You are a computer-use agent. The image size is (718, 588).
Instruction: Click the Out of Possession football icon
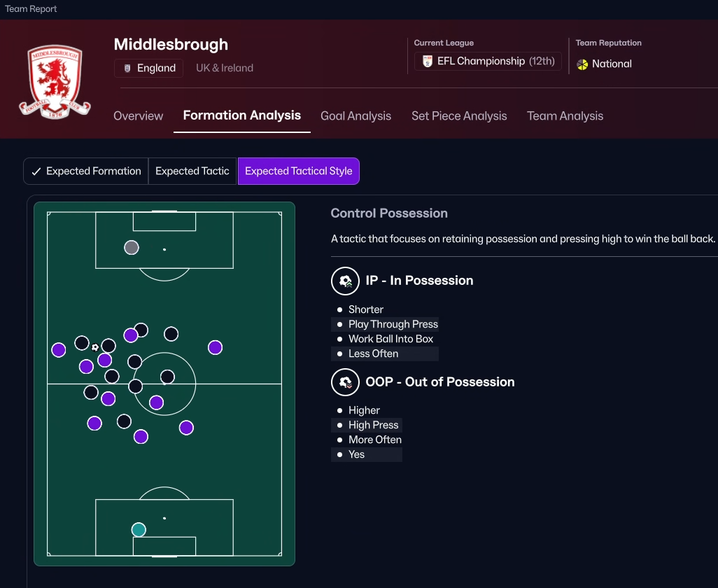tap(345, 382)
